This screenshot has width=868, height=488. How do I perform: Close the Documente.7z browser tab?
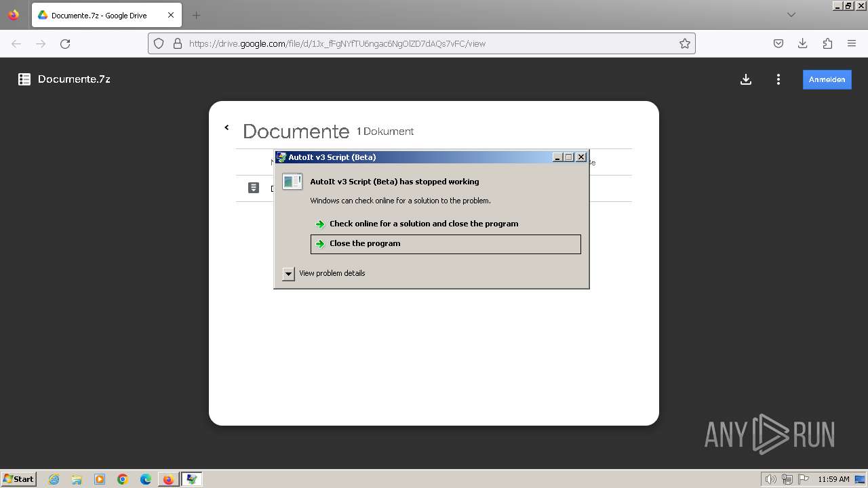[170, 15]
